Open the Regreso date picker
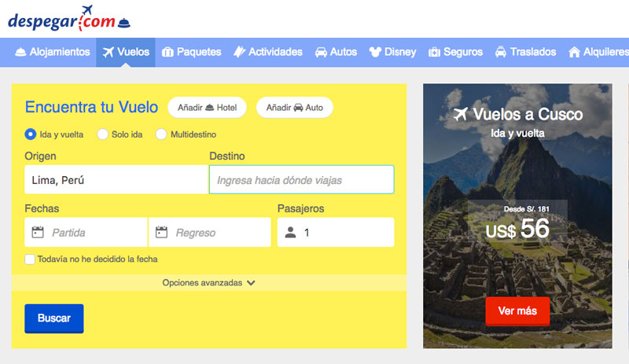 210,232
